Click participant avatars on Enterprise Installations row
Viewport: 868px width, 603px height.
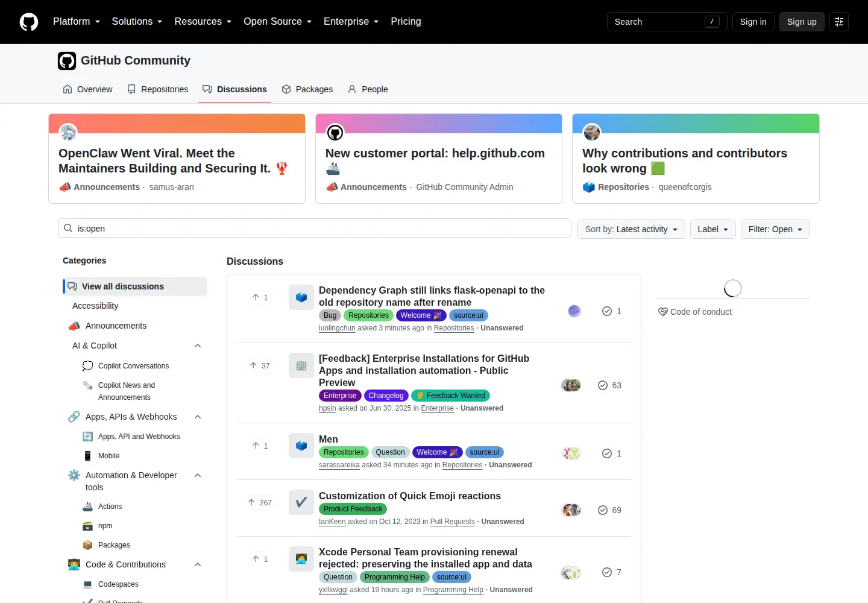(x=571, y=385)
